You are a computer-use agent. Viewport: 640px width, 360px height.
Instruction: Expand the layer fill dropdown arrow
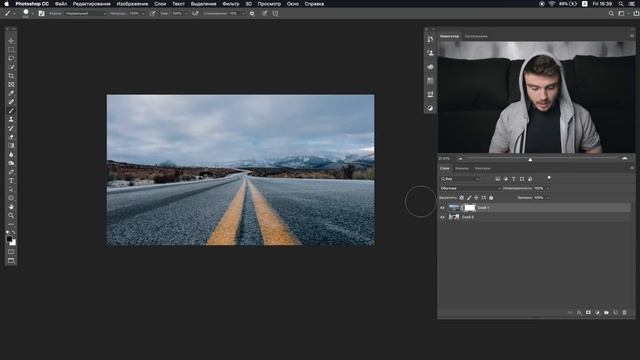pos(548,198)
